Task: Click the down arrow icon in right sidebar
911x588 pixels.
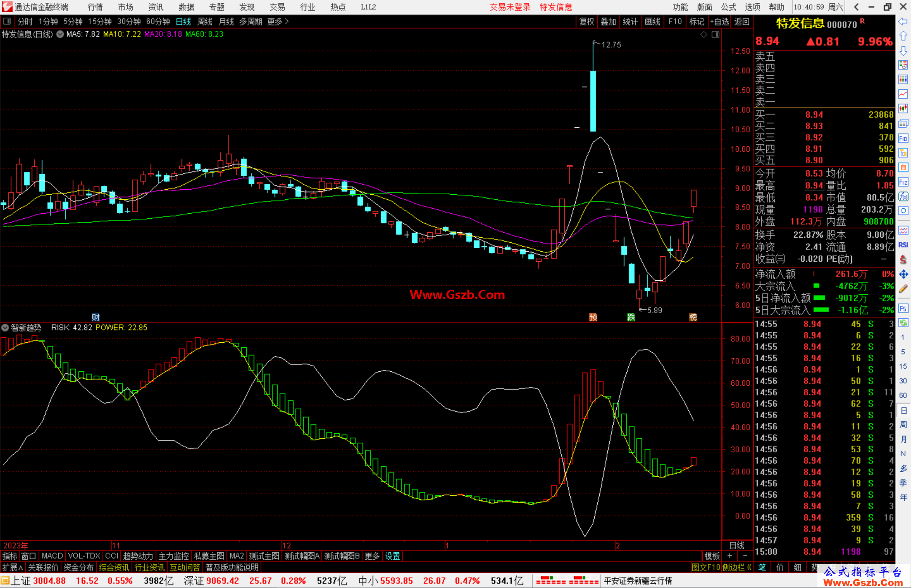Action: pos(903,51)
